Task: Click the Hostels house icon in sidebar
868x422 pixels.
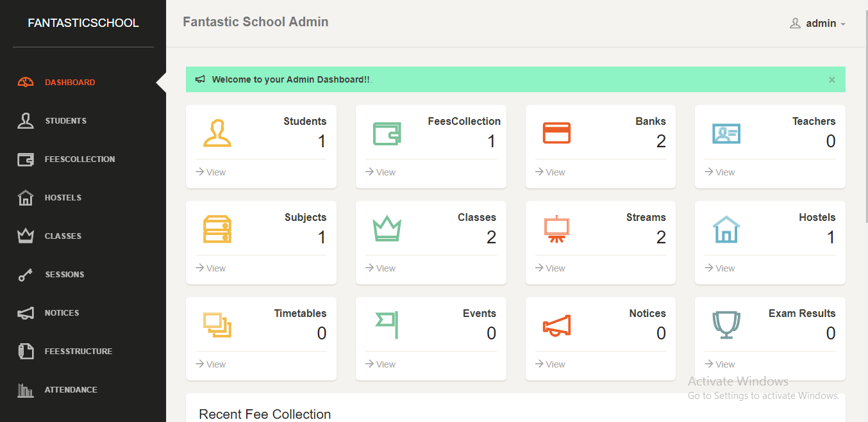Action: pyautogui.click(x=25, y=198)
